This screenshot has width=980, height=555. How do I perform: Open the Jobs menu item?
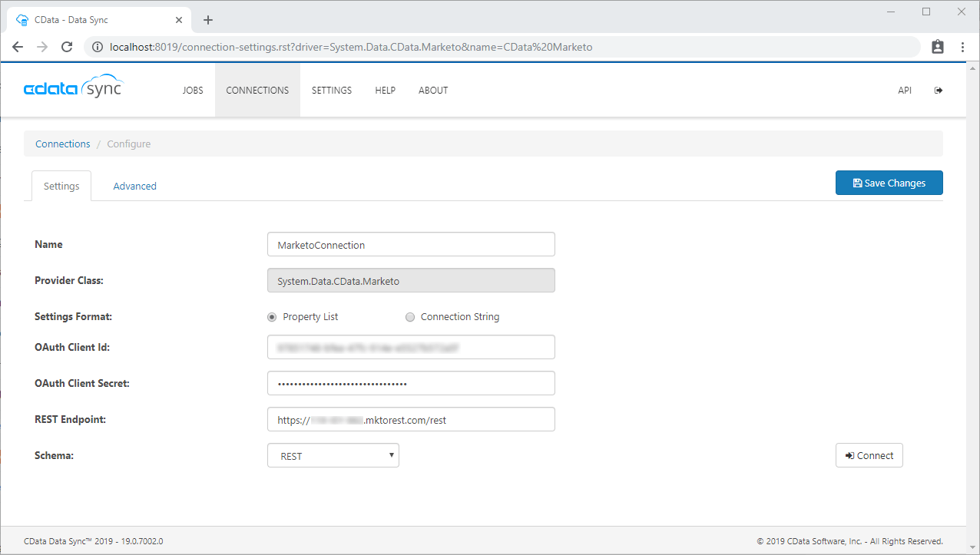click(193, 91)
